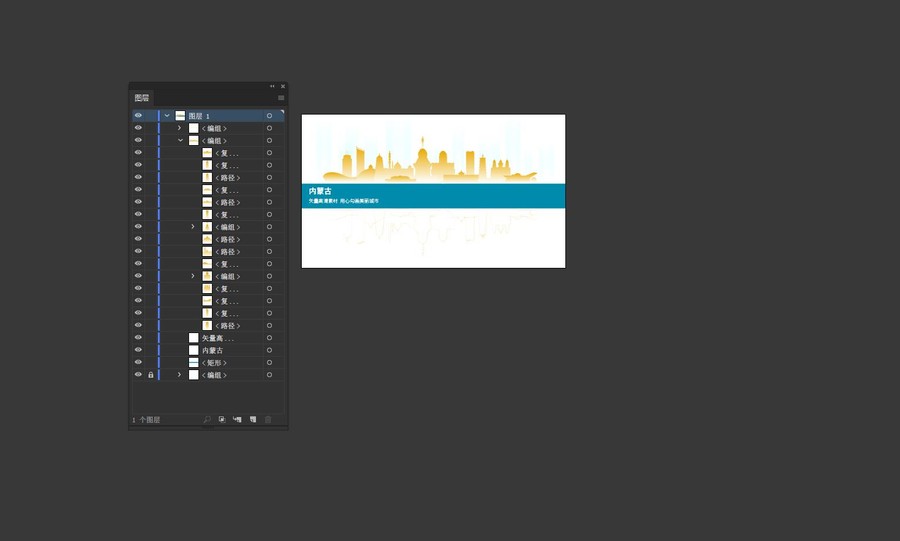This screenshot has height=541, width=900.
Task: Hide the <矩形> object with its eye icon
Action: point(138,362)
